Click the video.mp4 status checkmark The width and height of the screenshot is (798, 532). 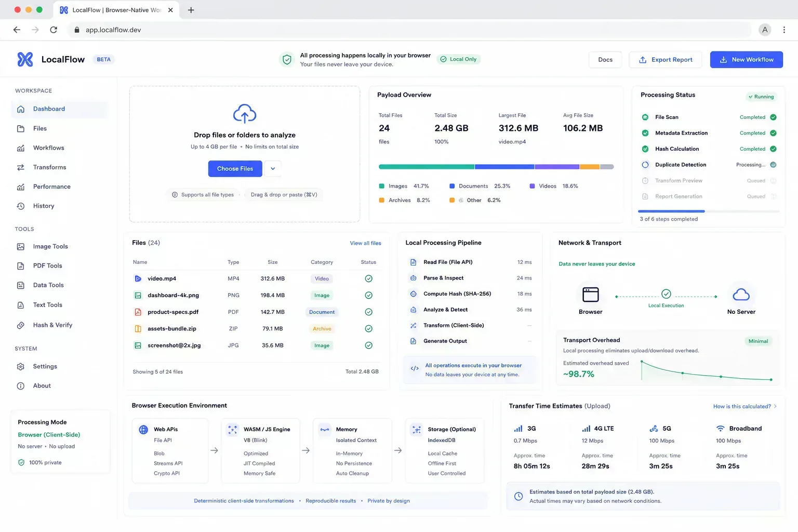pyautogui.click(x=368, y=278)
